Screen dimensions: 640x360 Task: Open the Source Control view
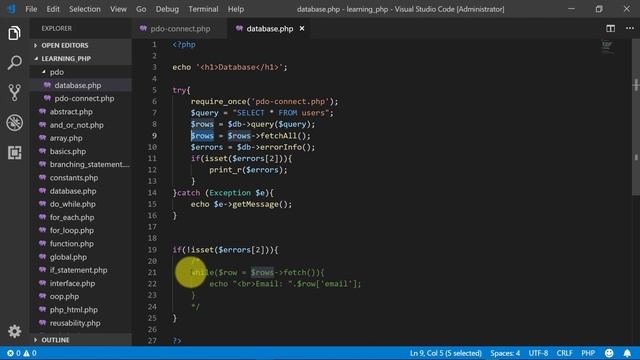pyautogui.click(x=14, y=93)
